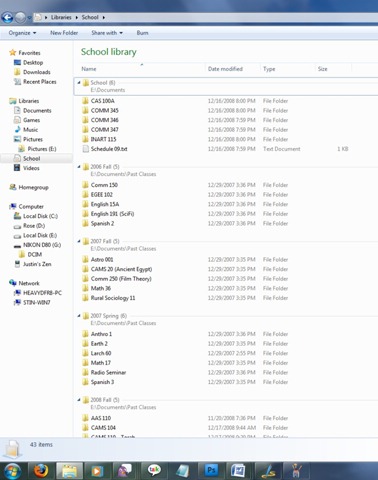378x480 pixels.
Task: Open Justin's Zen device
Action: tap(37, 264)
